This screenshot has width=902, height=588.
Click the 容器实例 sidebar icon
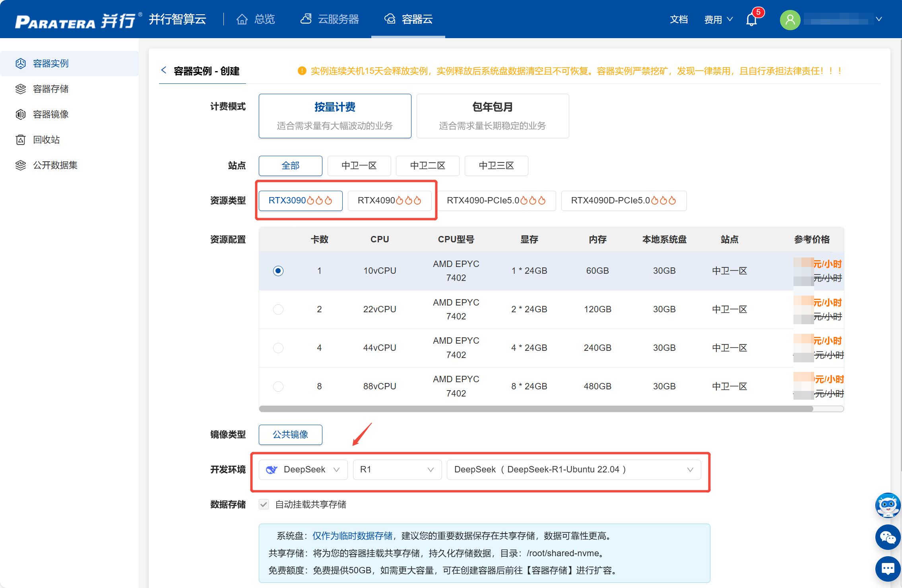tap(21, 64)
